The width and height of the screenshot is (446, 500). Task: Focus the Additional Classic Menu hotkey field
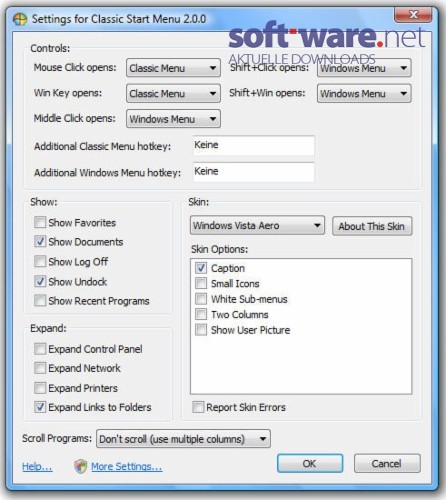coord(253,146)
